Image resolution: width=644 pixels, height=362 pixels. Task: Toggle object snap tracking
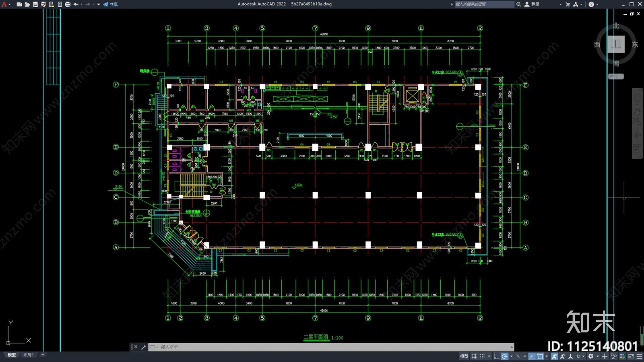(532, 356)
